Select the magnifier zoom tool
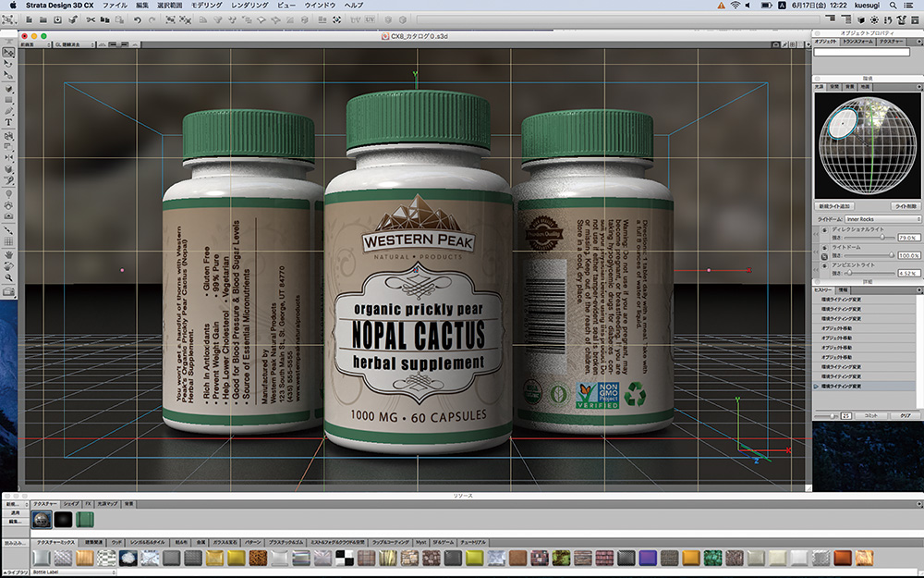This screenshot has width=924, height=578. 9,277
